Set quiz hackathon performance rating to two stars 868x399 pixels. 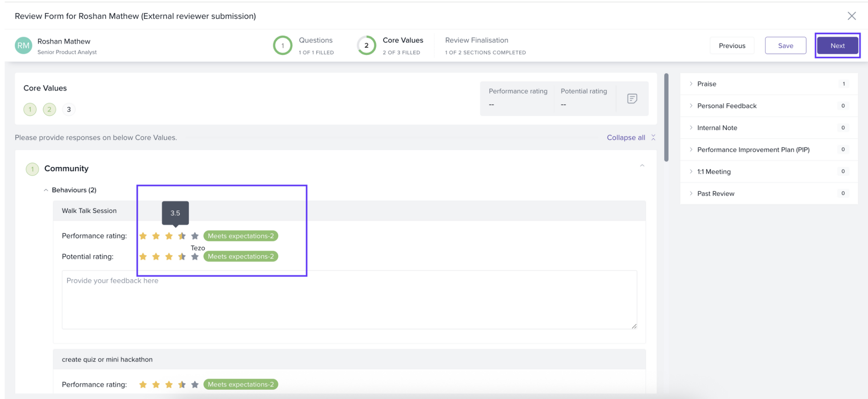point(156,385)
